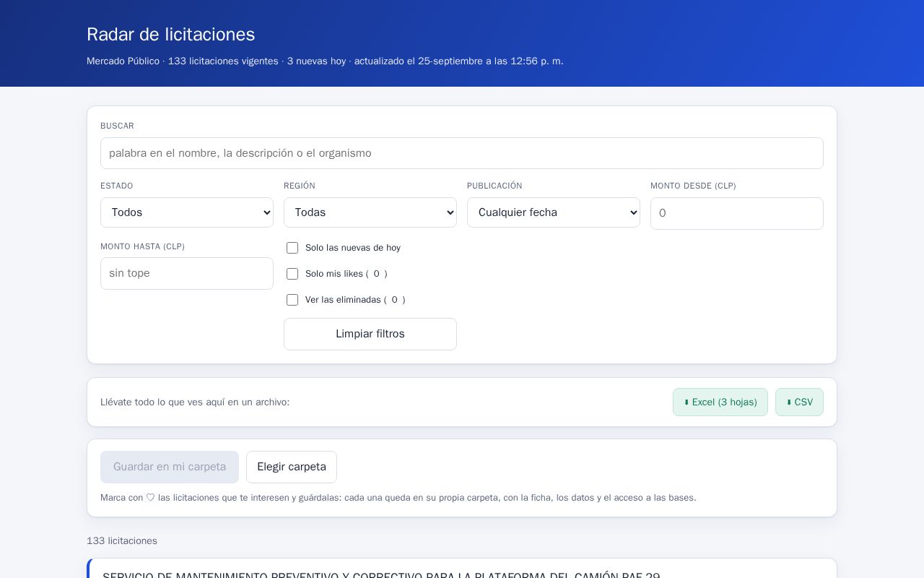The image size is (924, 578).
Task: Open the Publicación date dropdown
Action: pos(554,212)
